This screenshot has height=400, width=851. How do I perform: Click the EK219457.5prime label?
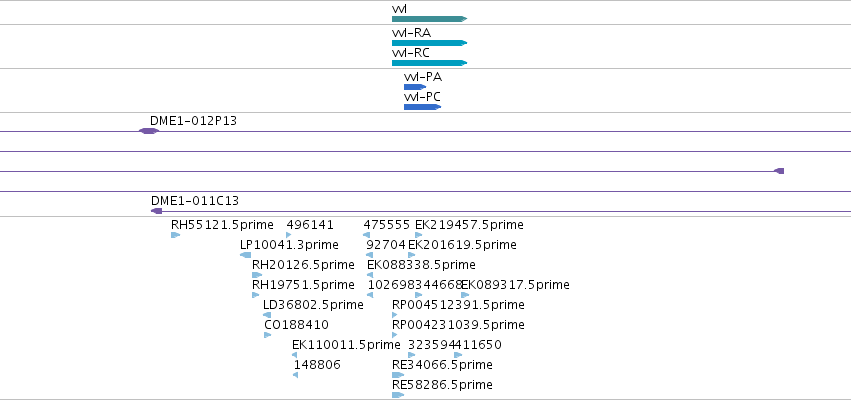click(x=469, y=225)
